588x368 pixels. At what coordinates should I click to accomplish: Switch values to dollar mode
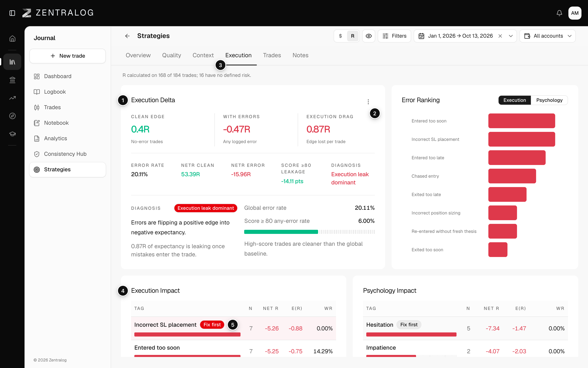pyautogui.click(x=340, y=36)
